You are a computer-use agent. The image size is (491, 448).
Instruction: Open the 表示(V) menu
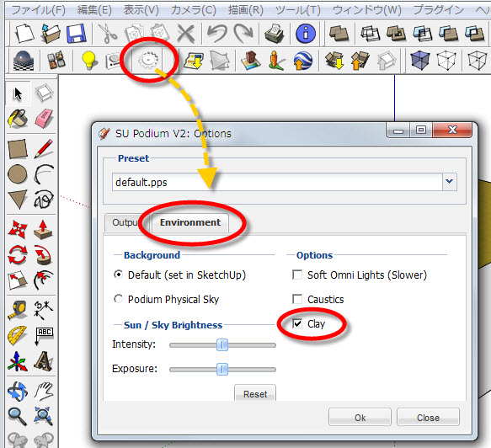pyautogui.click(x=141, y=10)
